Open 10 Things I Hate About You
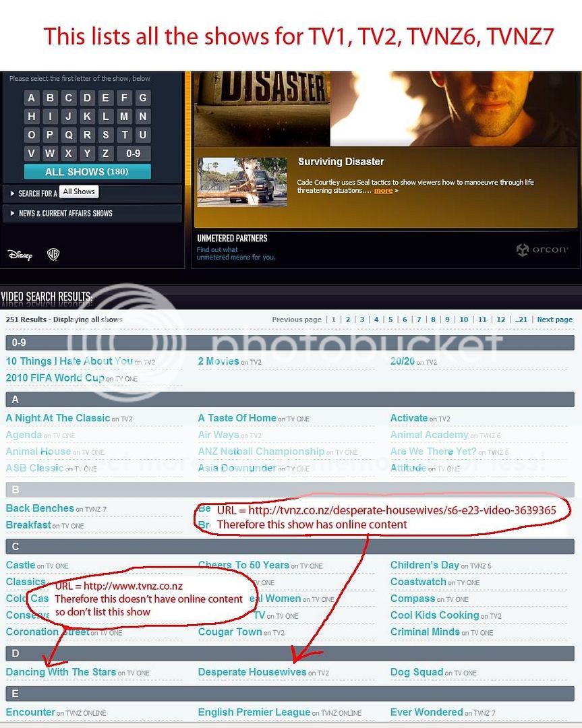 pyautogui.click(x=69, y=361)
